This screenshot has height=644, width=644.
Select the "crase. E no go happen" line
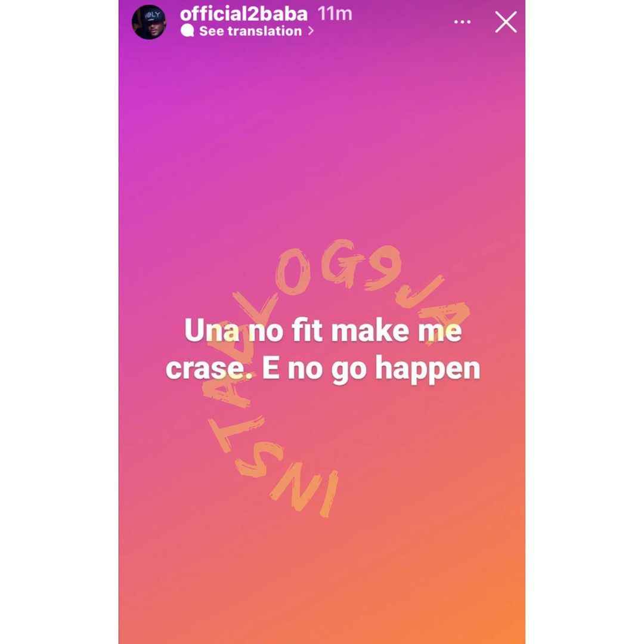pos(323,369)
